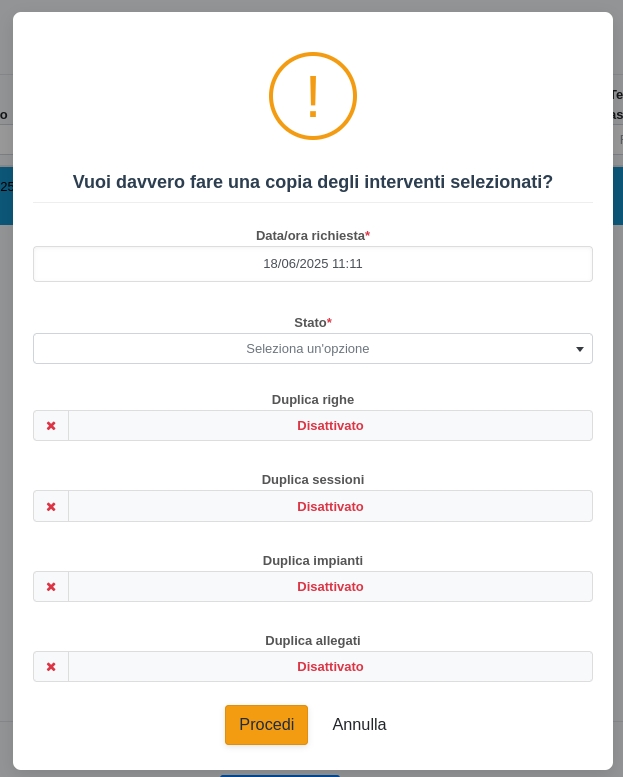The image size is (623, 777).
Task: Click the red X icon for Duplica allegati
Action: coord(51,667)
